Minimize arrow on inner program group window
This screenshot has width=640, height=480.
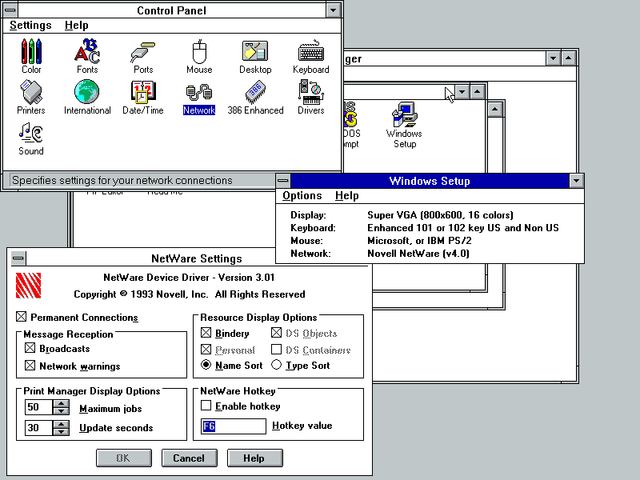pyautogui.click(x=462, y=92)
